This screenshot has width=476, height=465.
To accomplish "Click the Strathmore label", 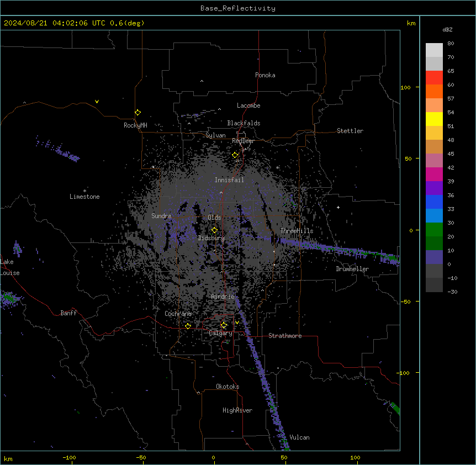I will tap(285, 336).
